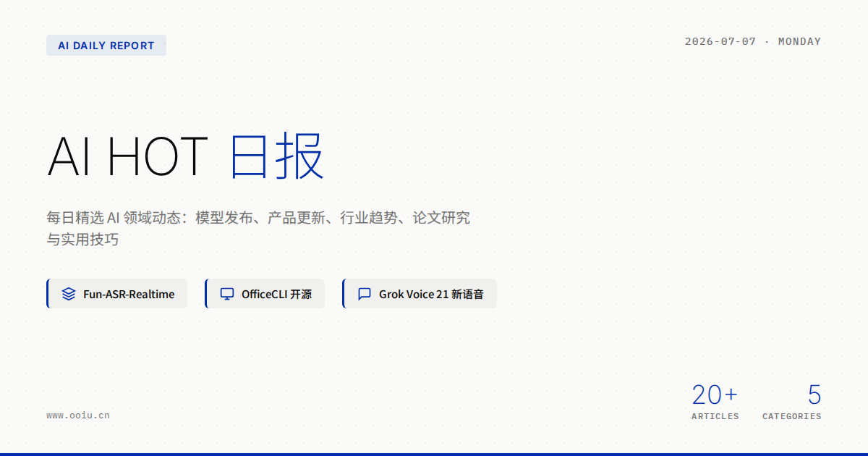
Task: Click the subtitle line starting 每日精选 AI
Action: point(258,217)
